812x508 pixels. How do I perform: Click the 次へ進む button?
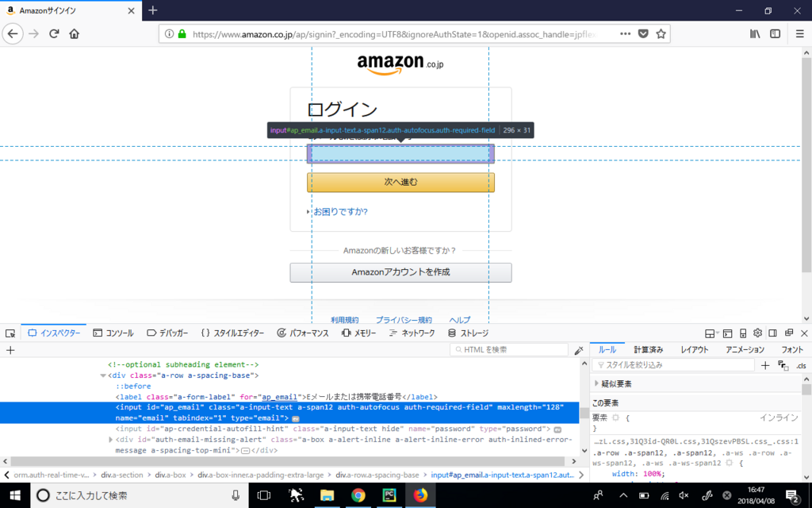(400, 182)
